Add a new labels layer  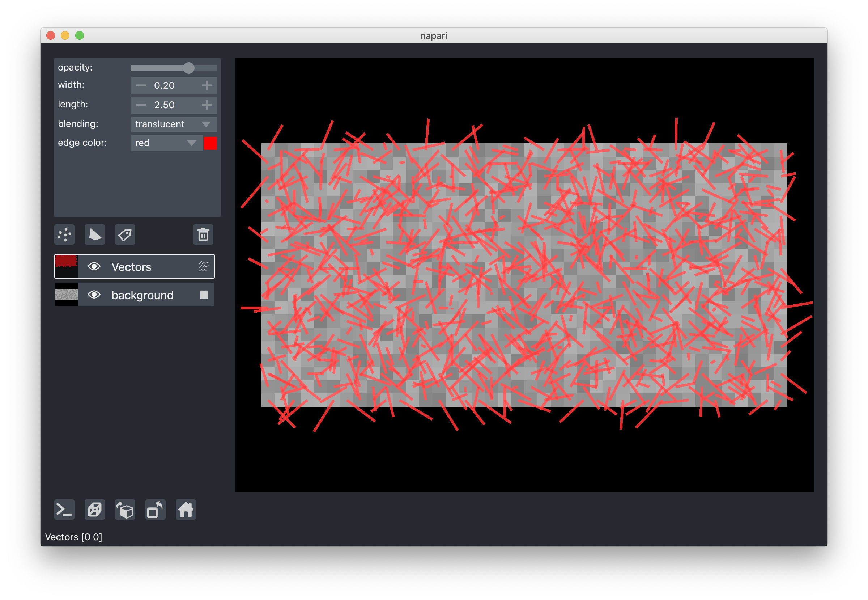click(x=124, y=234)
